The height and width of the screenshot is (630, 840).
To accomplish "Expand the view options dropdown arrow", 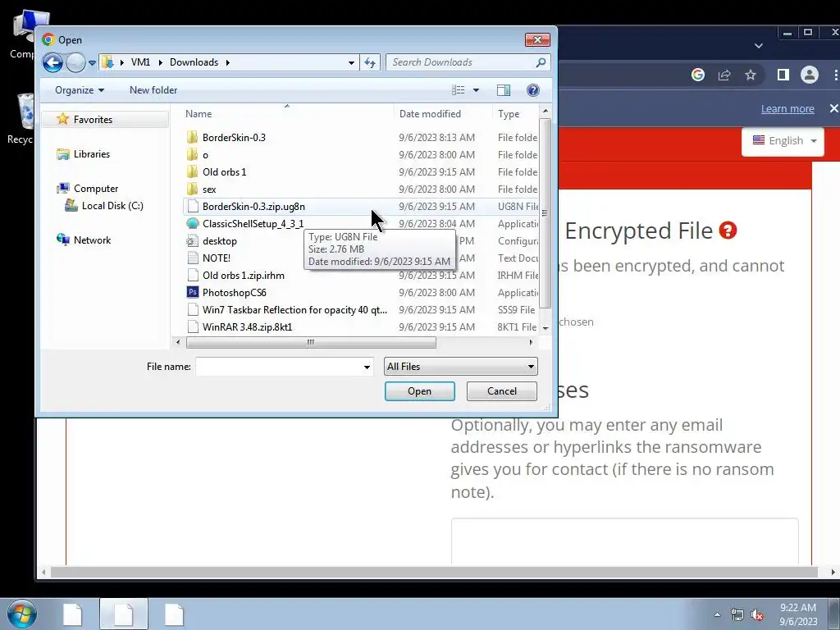I will tap(476, 90).
